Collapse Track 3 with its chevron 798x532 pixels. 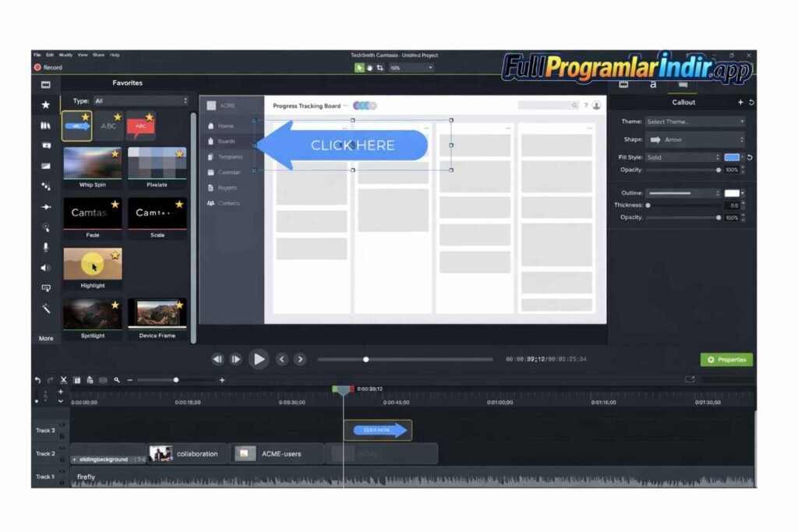(x=61, y=400)
